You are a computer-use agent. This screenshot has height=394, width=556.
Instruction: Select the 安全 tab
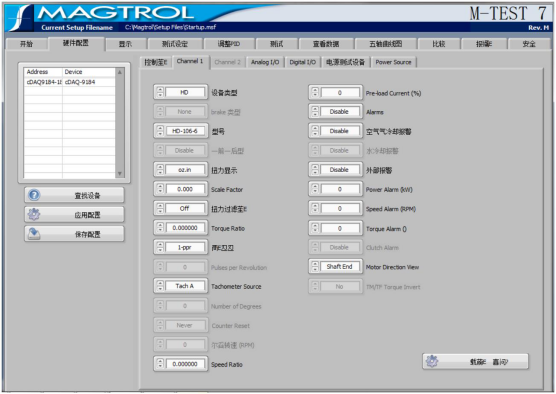[x=529, y=44]
